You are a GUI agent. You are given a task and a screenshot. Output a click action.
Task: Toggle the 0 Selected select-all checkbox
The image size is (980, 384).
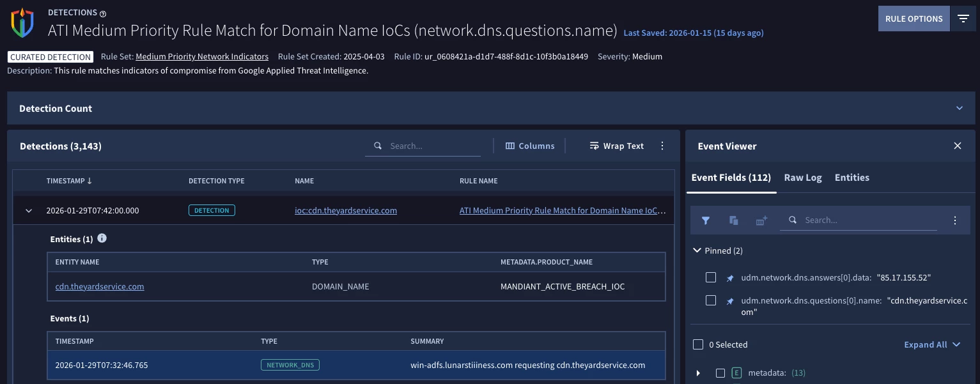coord(698,344)
